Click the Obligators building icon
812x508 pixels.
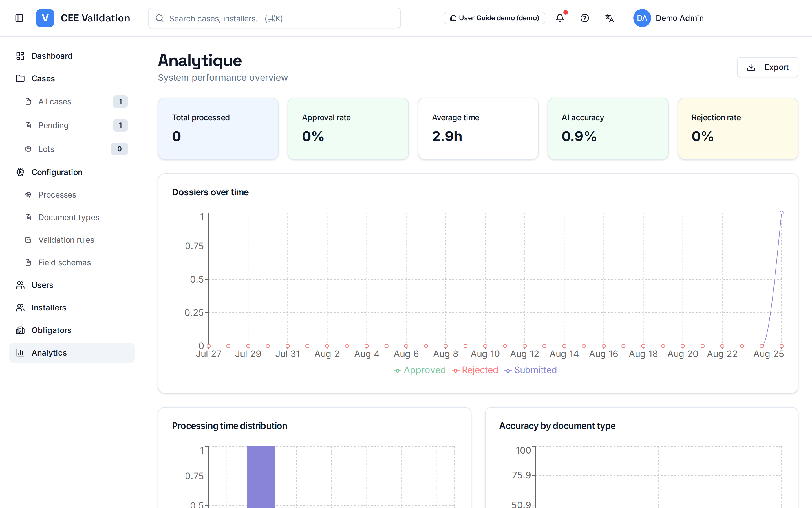click(20, 330)
